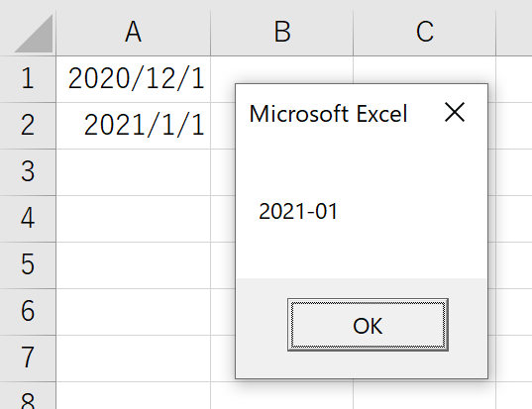Select row 5 header
The height and width of the screenshot is (409, 532).
(28, 264)
